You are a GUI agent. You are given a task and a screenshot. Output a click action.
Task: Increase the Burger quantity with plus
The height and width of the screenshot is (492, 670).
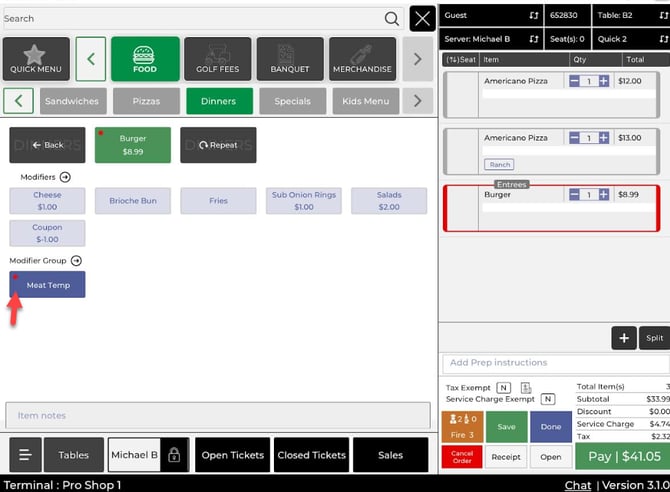[603, 195]
